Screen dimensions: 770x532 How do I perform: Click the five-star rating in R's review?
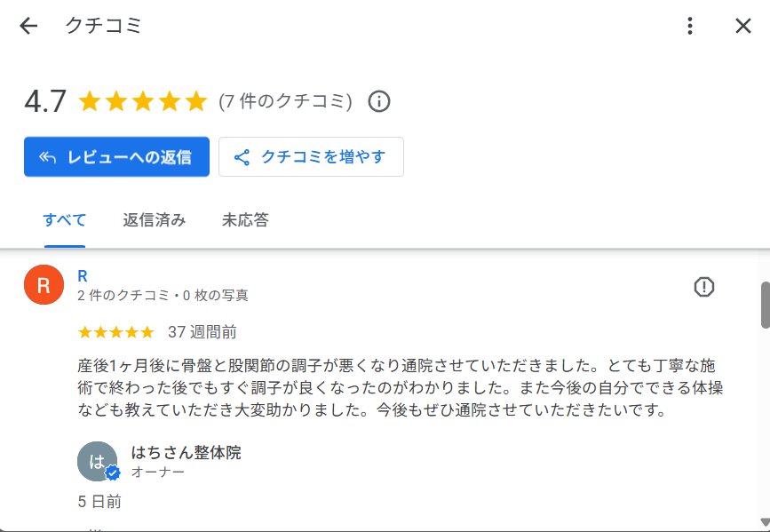115,332
